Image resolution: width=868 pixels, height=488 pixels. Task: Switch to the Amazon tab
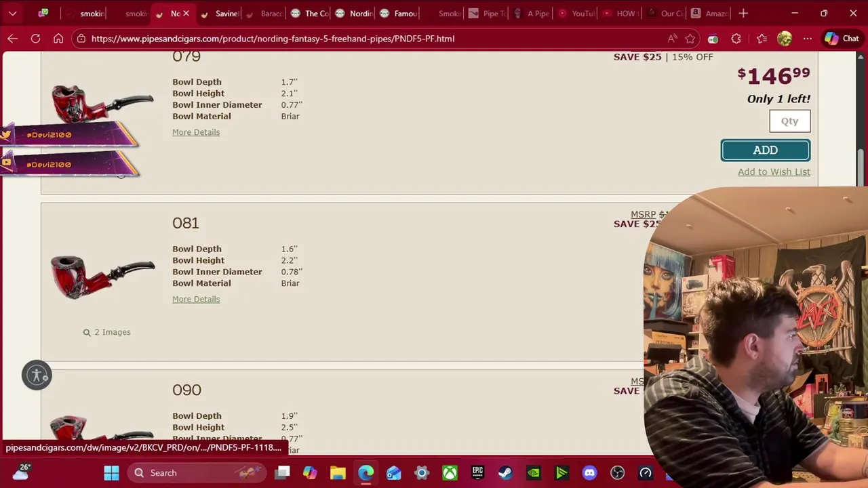pyautogui.click(x=709, y=13)
